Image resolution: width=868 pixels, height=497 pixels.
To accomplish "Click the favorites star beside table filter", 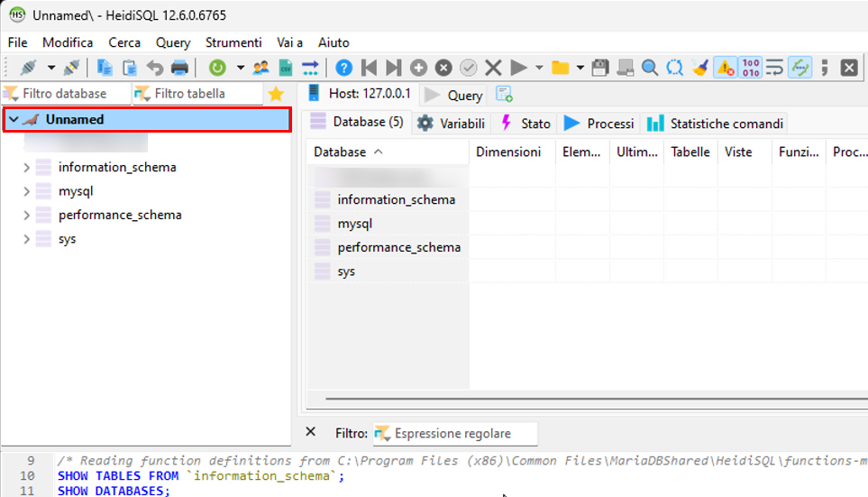I will pyautogui.click(x=276, y=94).
